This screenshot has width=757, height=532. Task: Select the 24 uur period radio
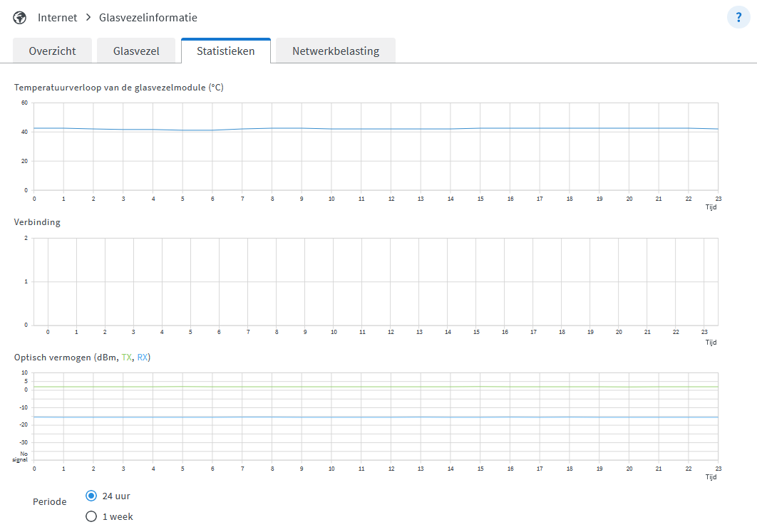tap(91, 496)
